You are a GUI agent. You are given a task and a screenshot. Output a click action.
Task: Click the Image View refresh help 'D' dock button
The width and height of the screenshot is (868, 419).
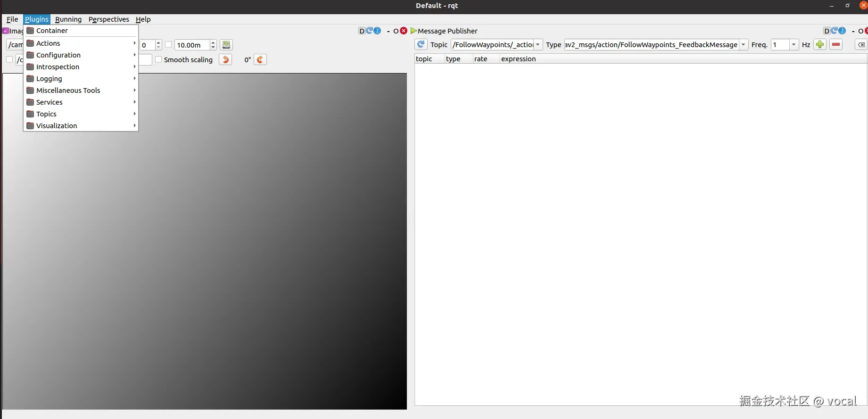(362, 31)
